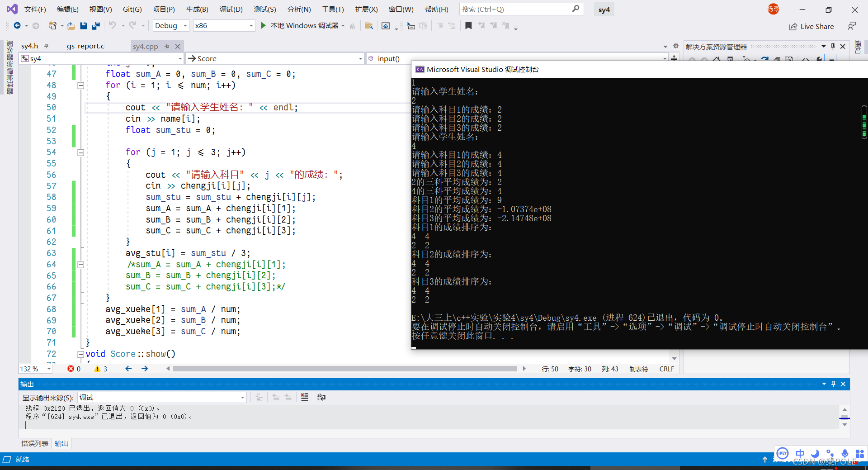Viewport: 868px width, 470px height.
Task: Click the Redo arrow icon
Action: (x=132, y=26)
